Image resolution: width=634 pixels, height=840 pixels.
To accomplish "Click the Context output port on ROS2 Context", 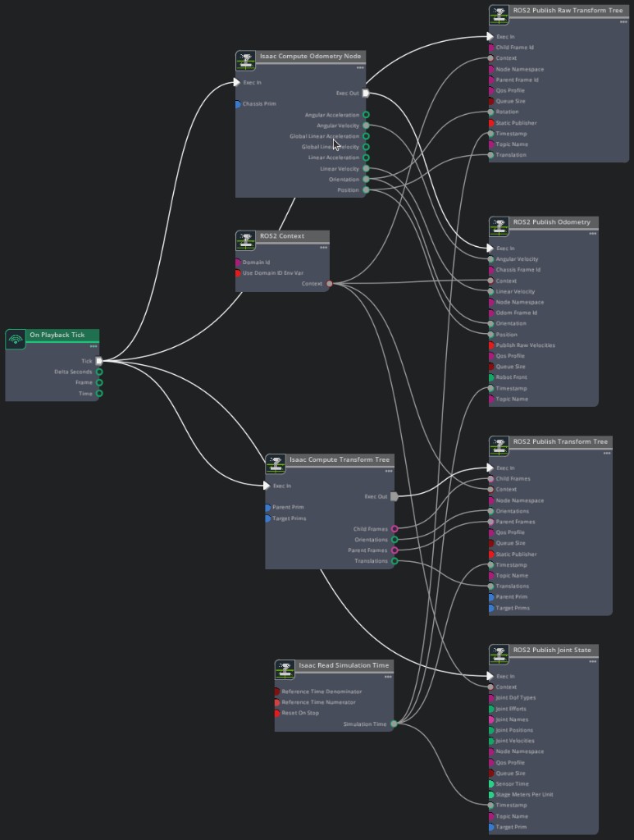I will coord(330,284).
